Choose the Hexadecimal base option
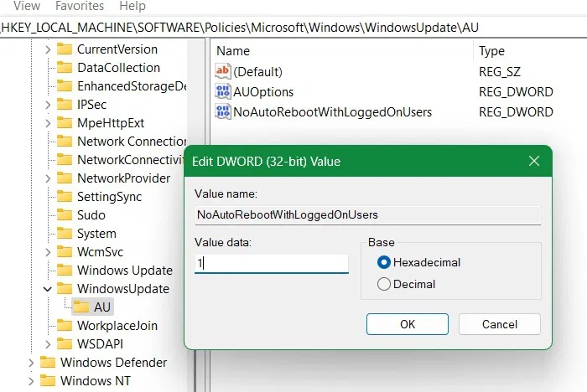Screen dimensions: 587x392 click(x=384, y=262)
